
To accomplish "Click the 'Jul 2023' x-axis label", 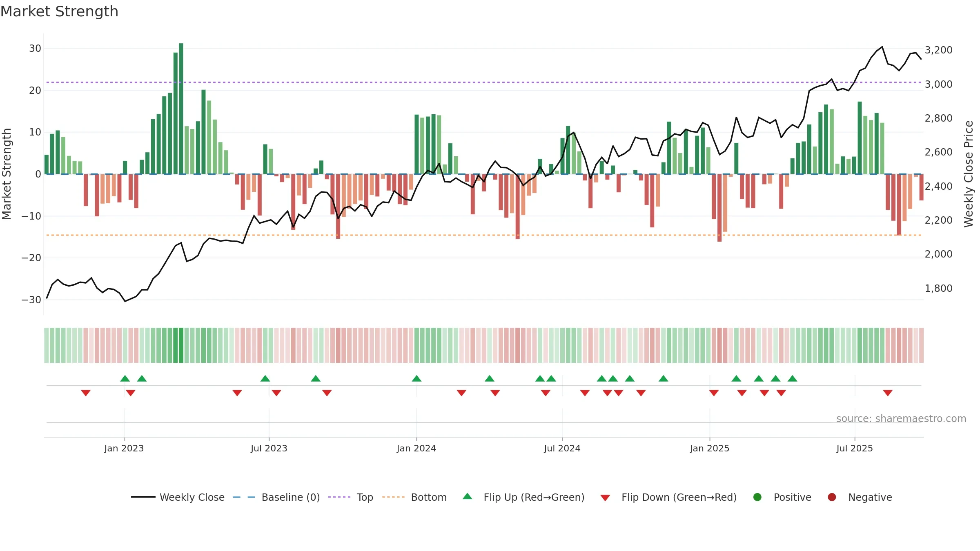I will (269, 449).
